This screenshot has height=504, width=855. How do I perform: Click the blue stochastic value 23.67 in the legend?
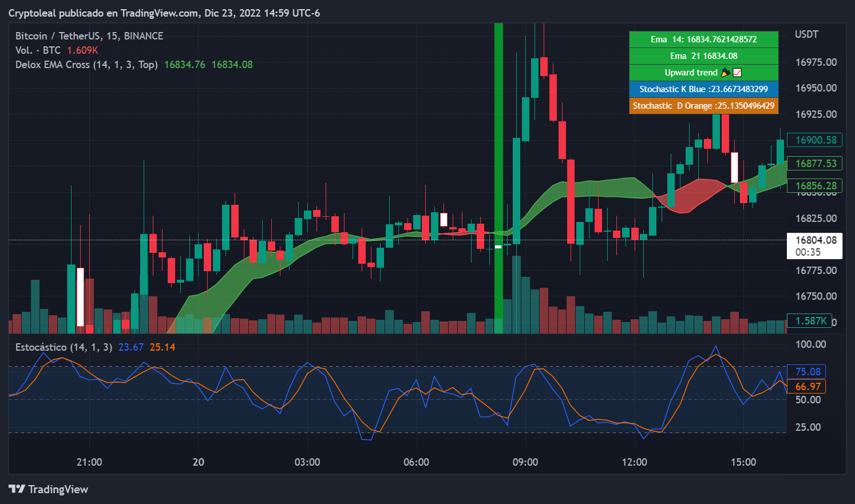click(131, 347)
